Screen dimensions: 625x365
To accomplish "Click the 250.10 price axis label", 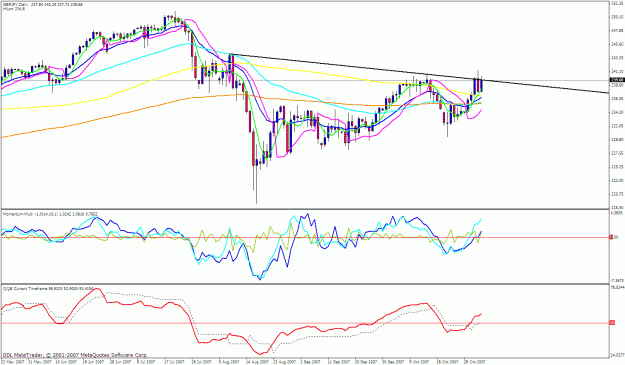I will [x=617, y=17].
